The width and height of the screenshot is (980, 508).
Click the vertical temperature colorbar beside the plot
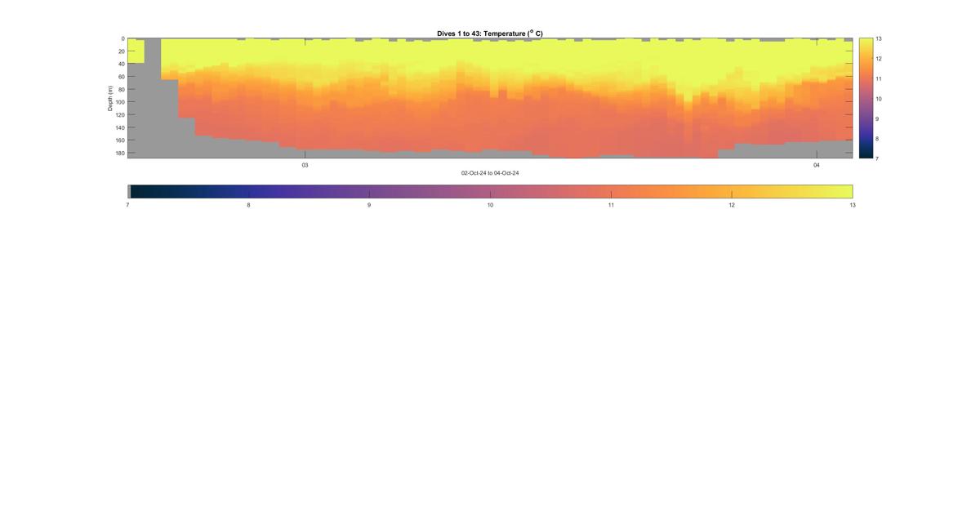coord(866,98)
